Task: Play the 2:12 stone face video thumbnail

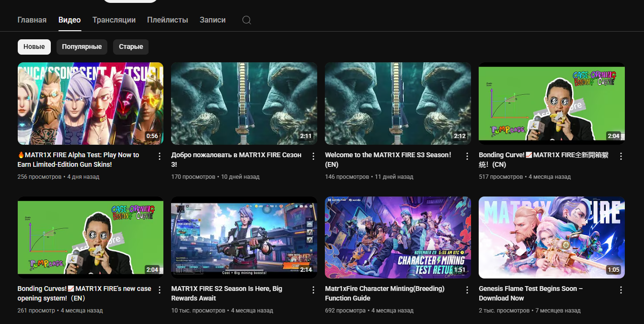Action: (398, 104)
